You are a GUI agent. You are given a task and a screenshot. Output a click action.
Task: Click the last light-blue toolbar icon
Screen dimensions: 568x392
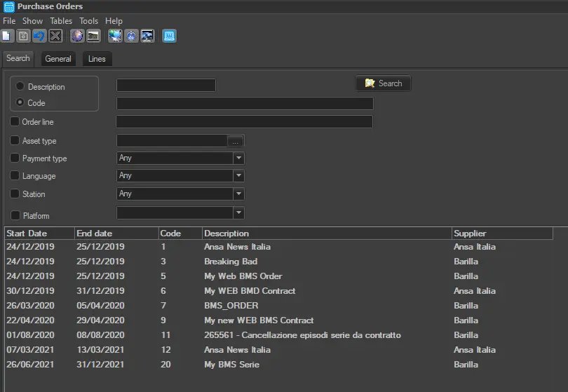pyautogui.click(x=169, y=36)
